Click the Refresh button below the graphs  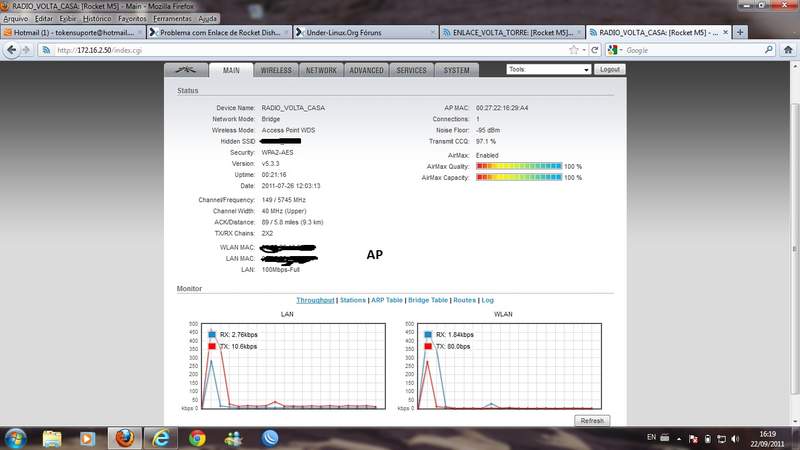592,421
